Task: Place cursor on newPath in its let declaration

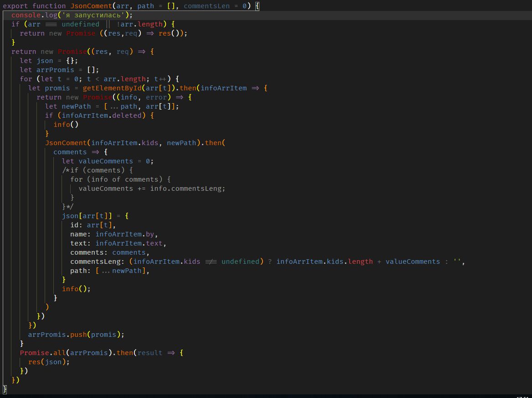Action: pos(76,106)
